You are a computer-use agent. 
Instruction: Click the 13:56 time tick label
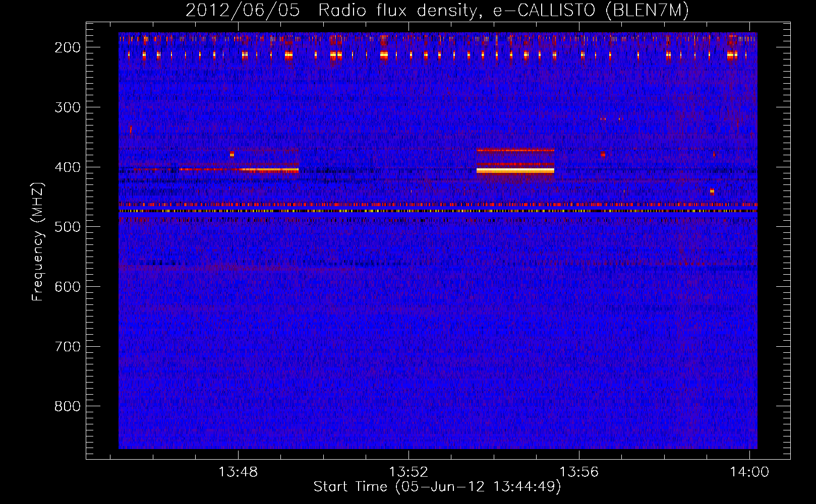click(579, 472)
